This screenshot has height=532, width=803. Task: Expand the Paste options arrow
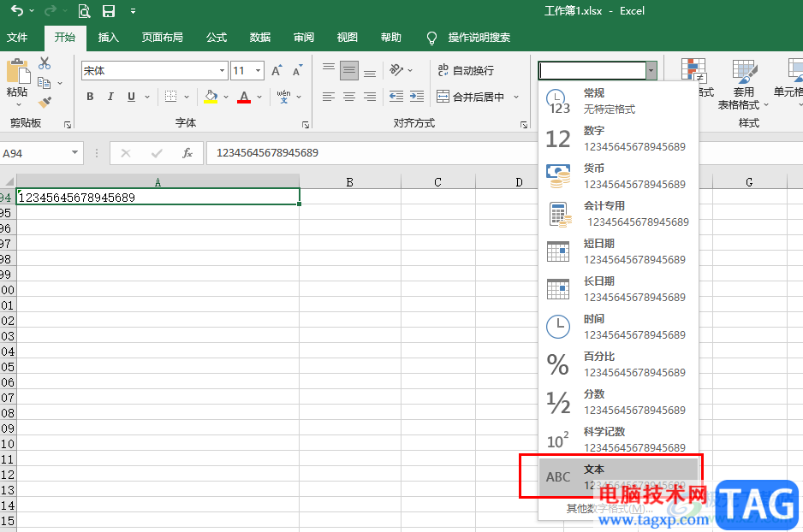click(19, 104)
